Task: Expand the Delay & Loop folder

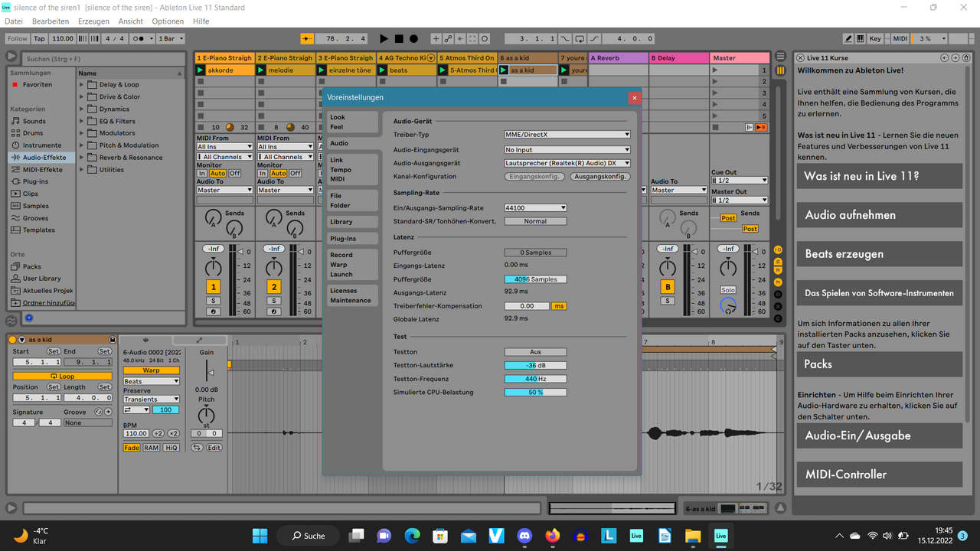Action: [x=83, y=85]
